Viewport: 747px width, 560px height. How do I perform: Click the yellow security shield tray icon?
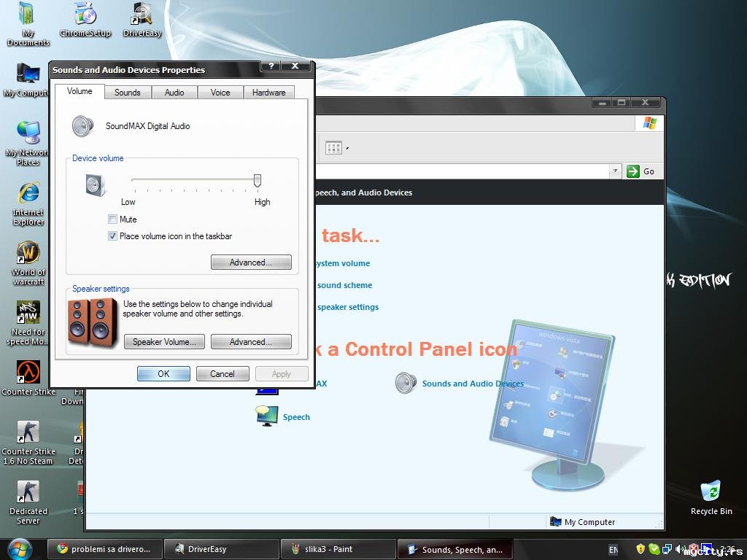click(x=640, y=549)
